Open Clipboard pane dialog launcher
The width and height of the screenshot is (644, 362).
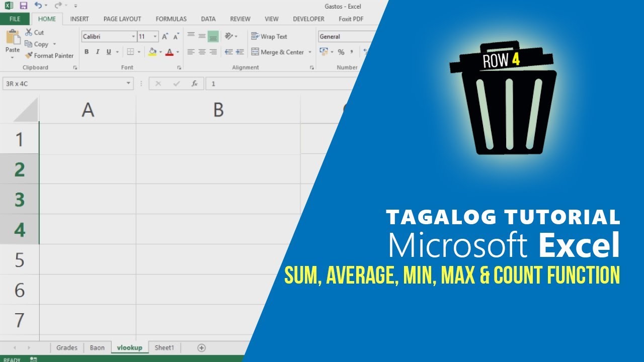[x=75, y=67]
